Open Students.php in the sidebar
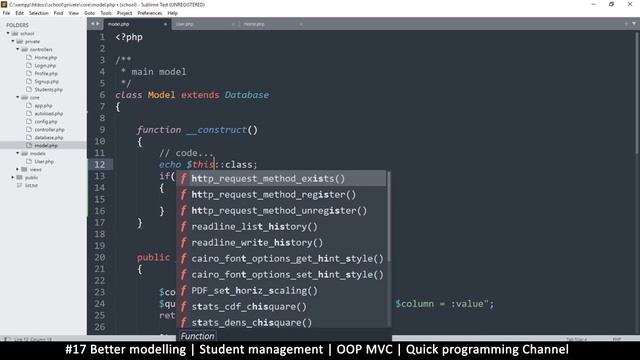This screenshot has height=360, width=640. coord(48,89)
